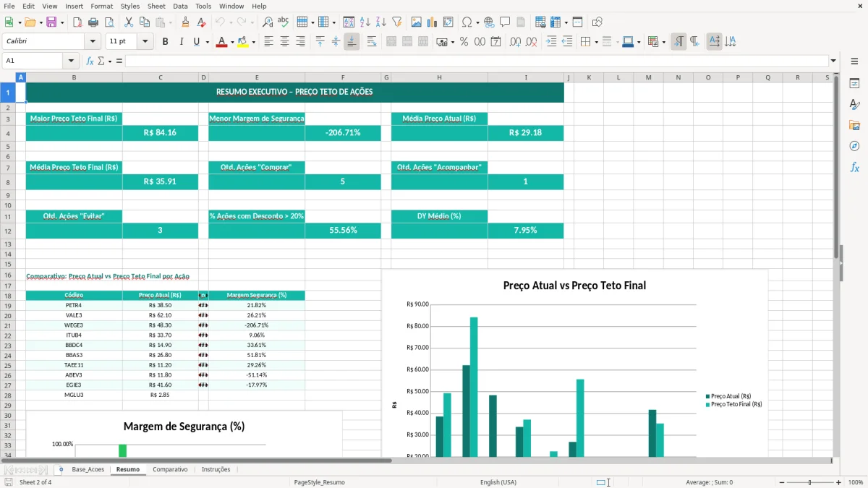The height and width of the screenshot is (488, 868).
Task: Click the Save document icon
Action: click(51, 22)
